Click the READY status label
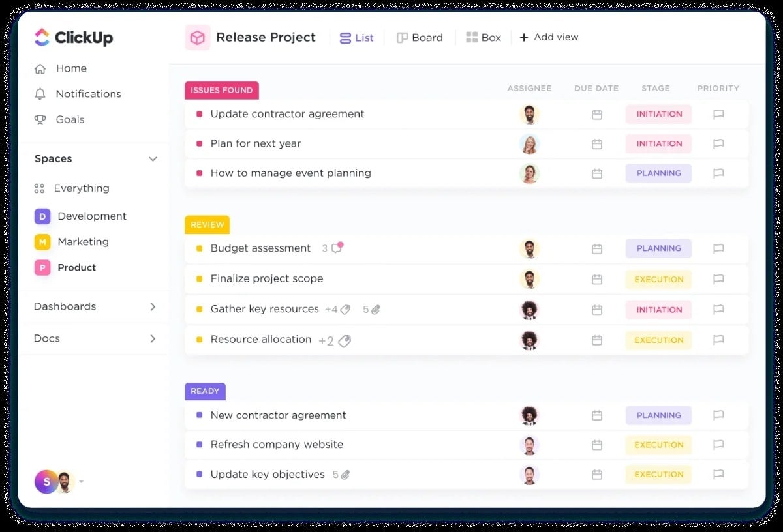783x532 pixels. (x=205, y=392)
